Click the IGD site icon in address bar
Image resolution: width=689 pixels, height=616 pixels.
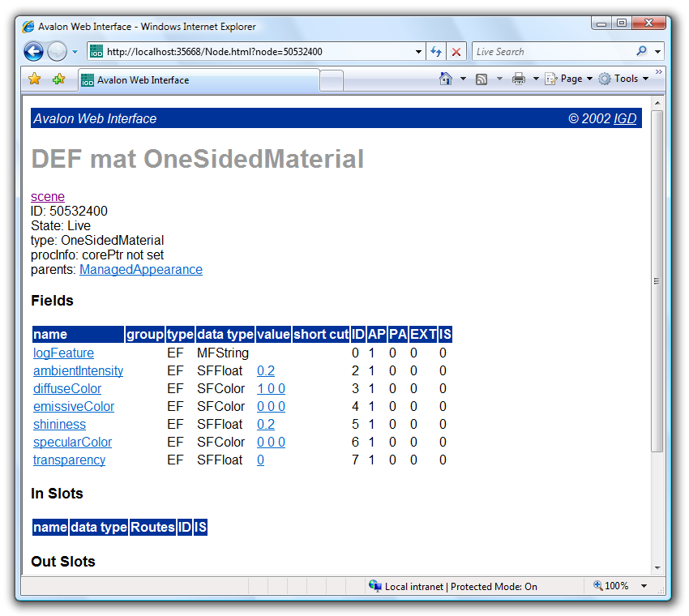[x=96, y=52]
